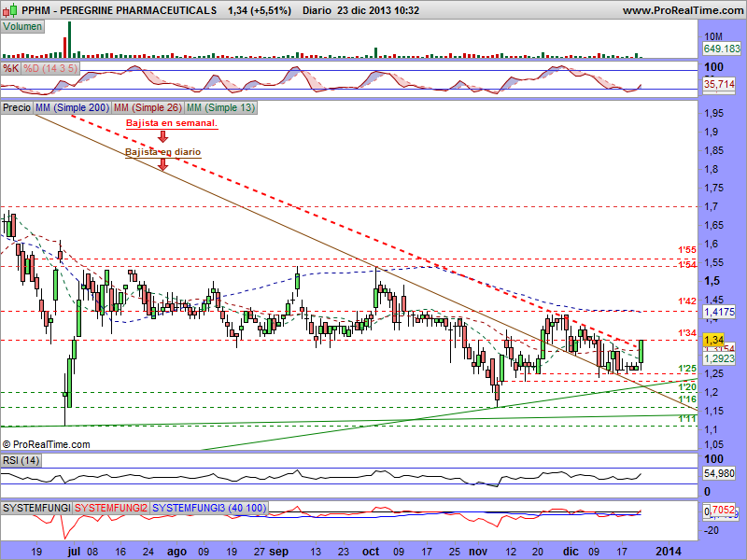
Task: Select the red 1'34 level label
Action: (687, 333)
